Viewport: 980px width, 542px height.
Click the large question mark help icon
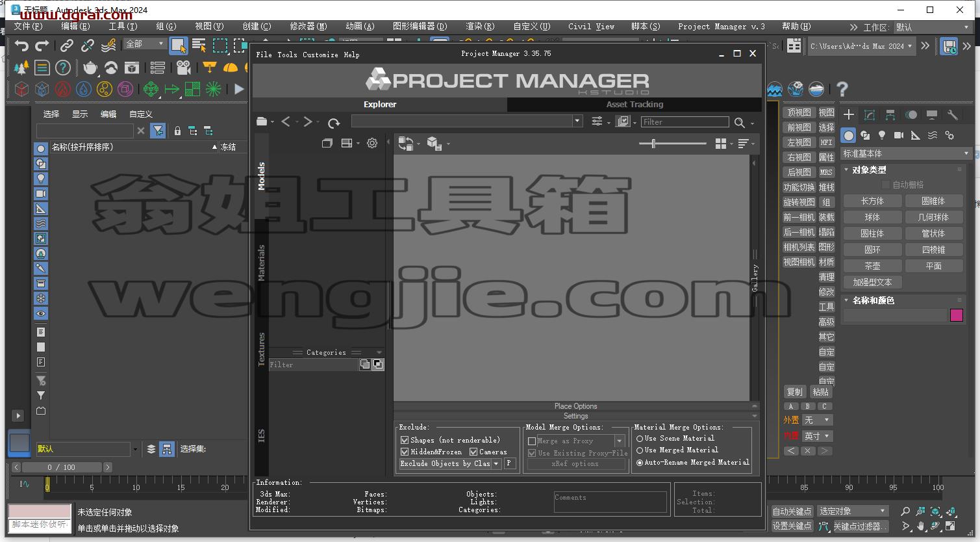pyautogui.click(x=842, y=89)
